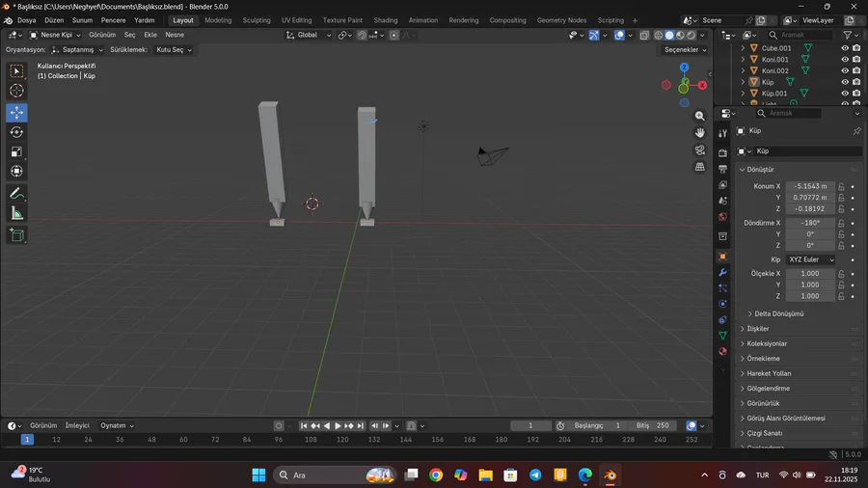Select the Add Cube tool
Image resolution: width=868 pixels, height=488 pixels.
pos(16,235)
